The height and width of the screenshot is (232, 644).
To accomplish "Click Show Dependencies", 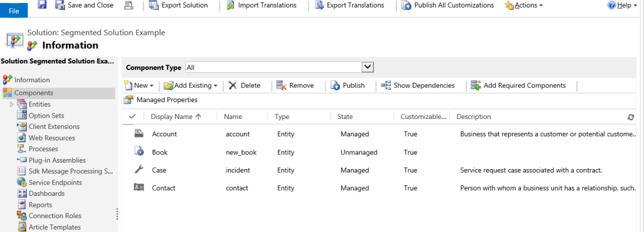I will [x=417, y=85].
